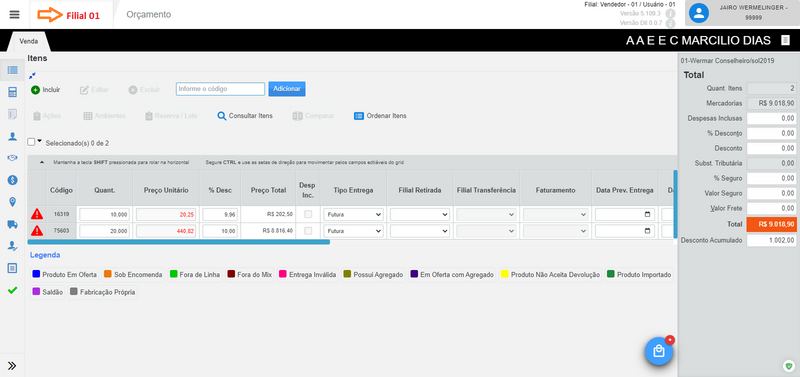Click the Desconto Acumulado field

(x=771, y=240)
